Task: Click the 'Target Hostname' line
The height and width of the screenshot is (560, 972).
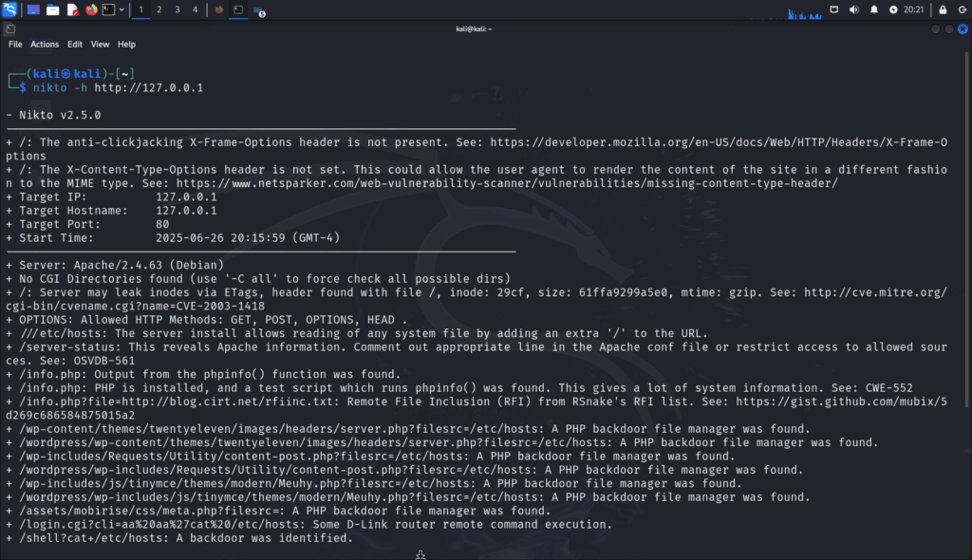Action: (112, 210)
